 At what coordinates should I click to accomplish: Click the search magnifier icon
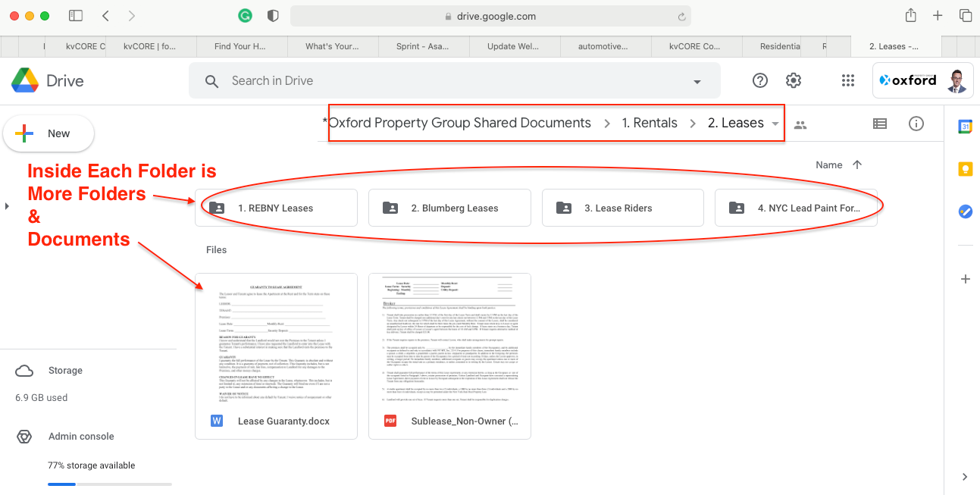212,81
